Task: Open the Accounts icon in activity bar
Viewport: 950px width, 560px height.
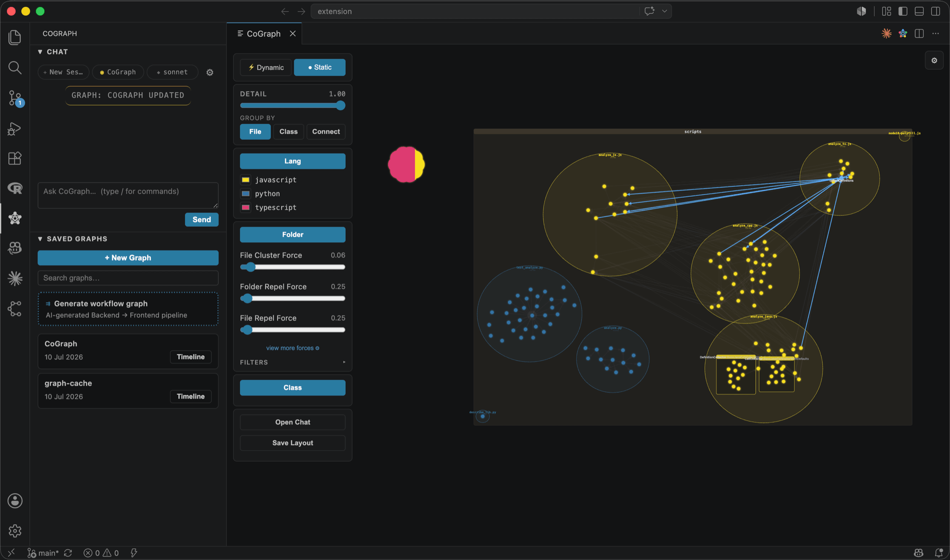Action: click(x=15, y=501)
